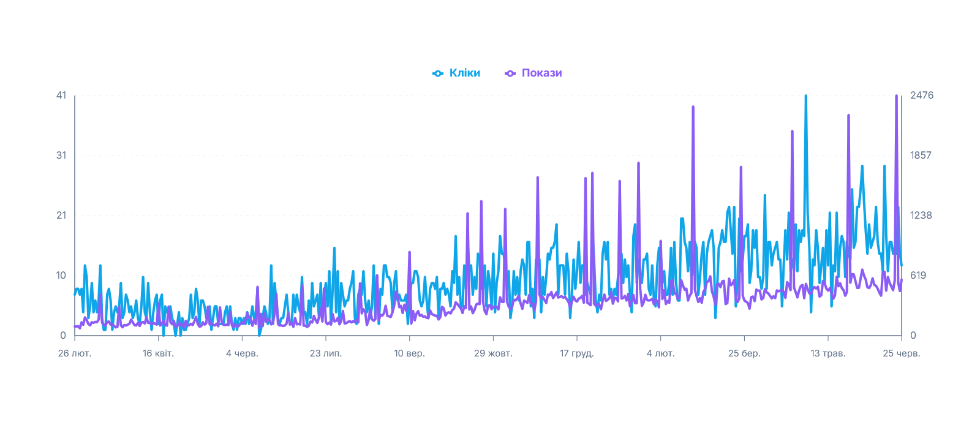
Task: Toggle the Покази series in legend
Action: coord(533,73)
